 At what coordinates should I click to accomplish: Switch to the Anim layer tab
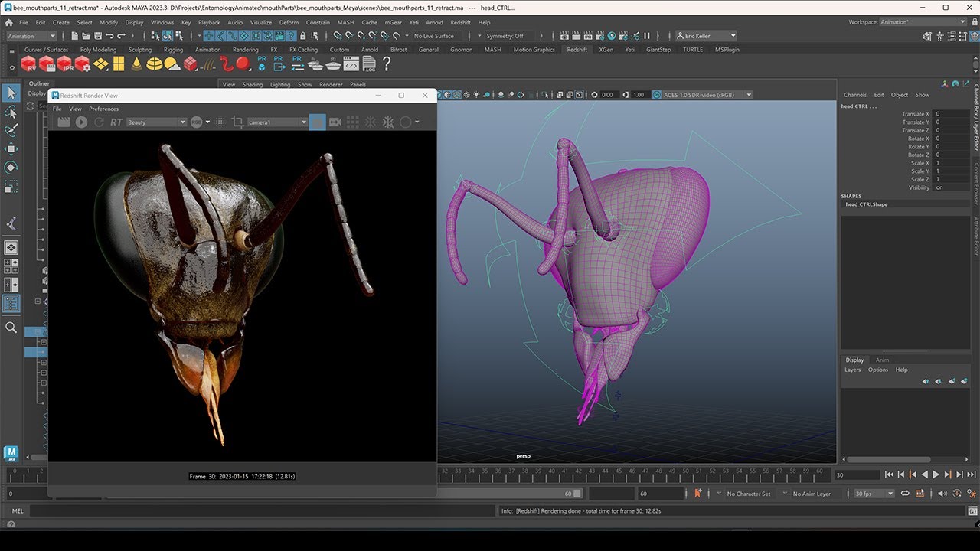(882, 360)
